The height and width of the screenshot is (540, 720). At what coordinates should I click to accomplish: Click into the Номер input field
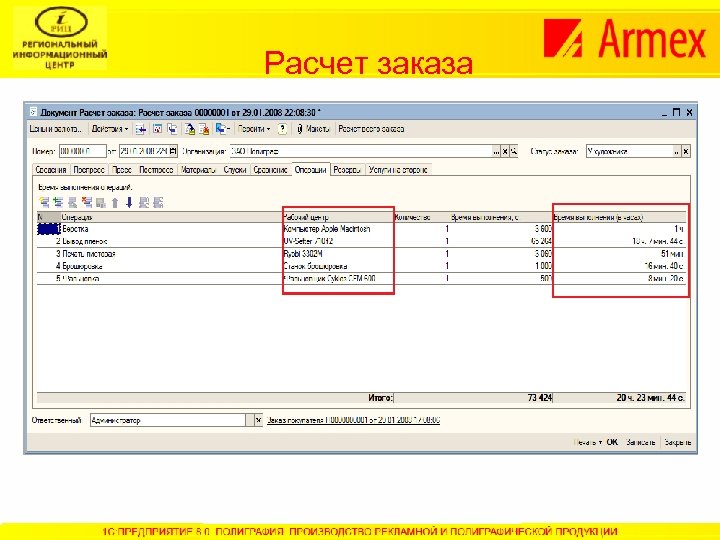[x=83, y=151]
